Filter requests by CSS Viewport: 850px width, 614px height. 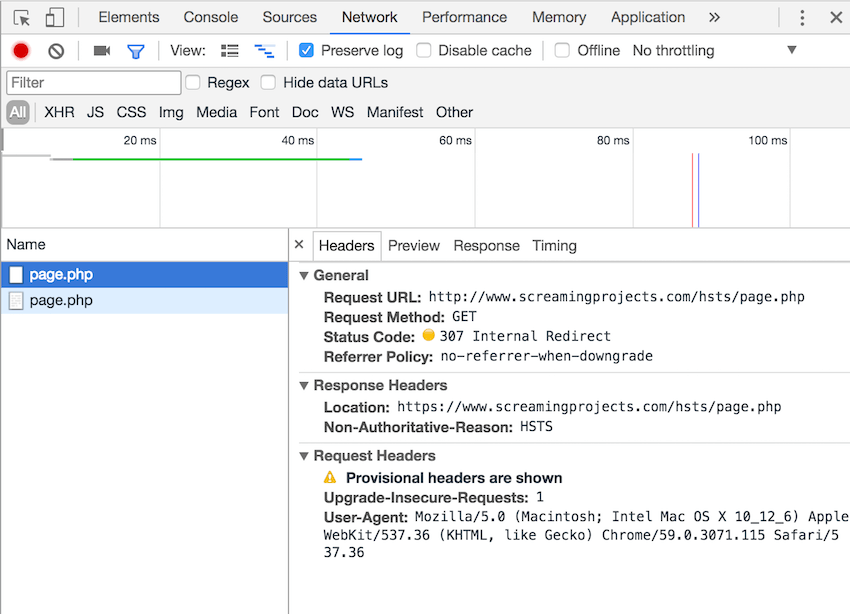[131, 112]
